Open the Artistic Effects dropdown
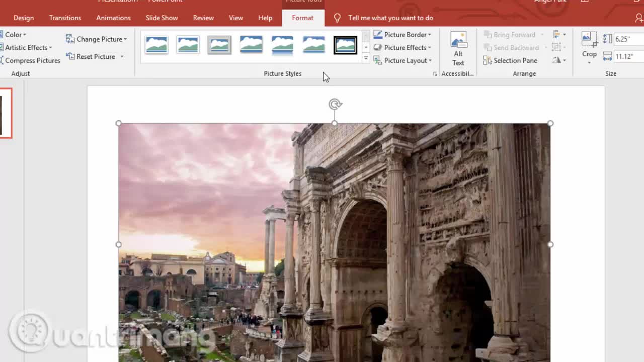This screenshot has height=362, width=644. tap(27, 48)
